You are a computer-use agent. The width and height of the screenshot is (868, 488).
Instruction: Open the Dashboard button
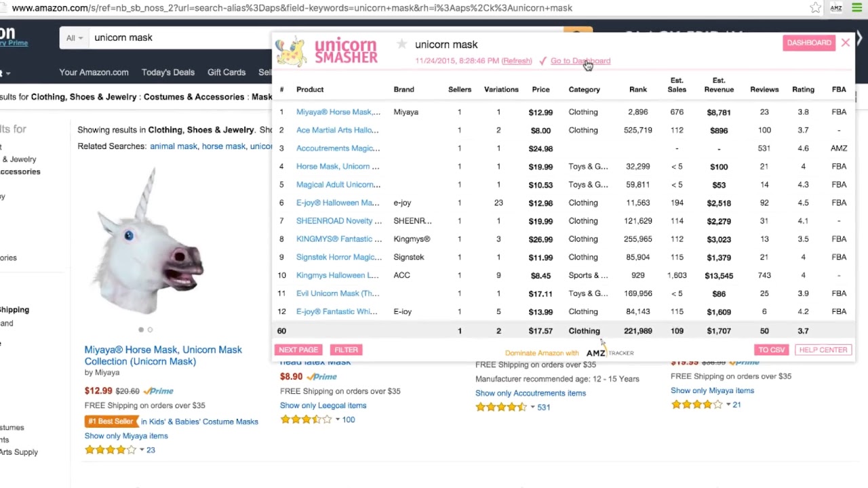pyautogui.click(x=809, y=43)
